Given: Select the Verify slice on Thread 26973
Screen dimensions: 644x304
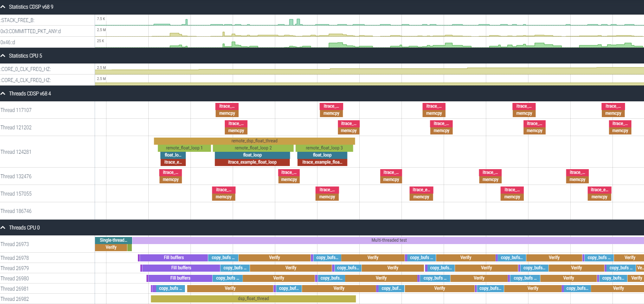Looking at the screenshot, I should tap(111, 247).
